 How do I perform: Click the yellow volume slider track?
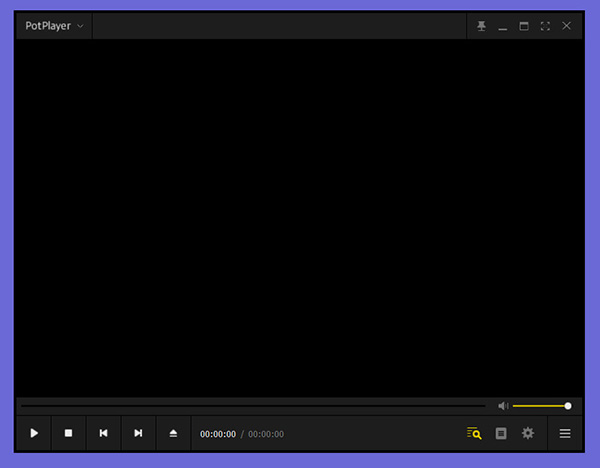540,406
